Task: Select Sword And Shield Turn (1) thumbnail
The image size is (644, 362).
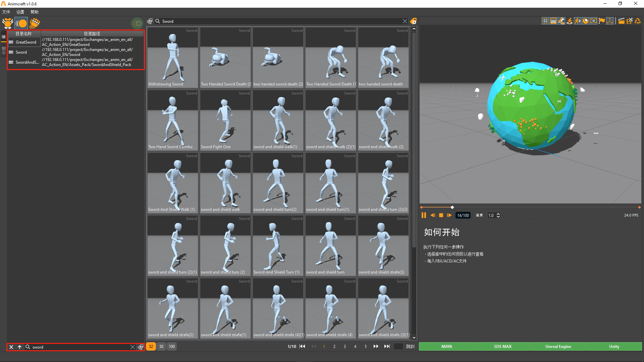Action: click(278, 246)
